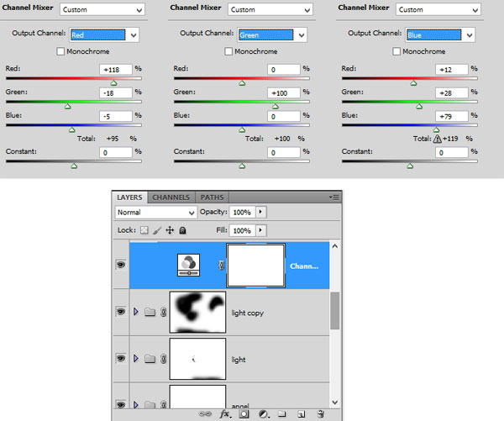Enable Monochrome in Red channel mixer
504x421 pixels.
click(x=60, y=51)
